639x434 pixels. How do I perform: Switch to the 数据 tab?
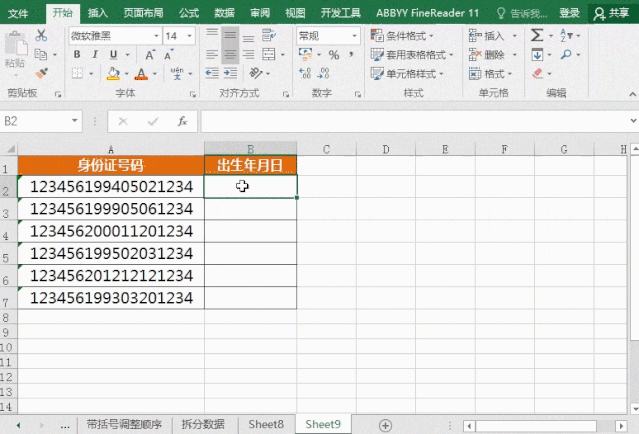point(225,13)
